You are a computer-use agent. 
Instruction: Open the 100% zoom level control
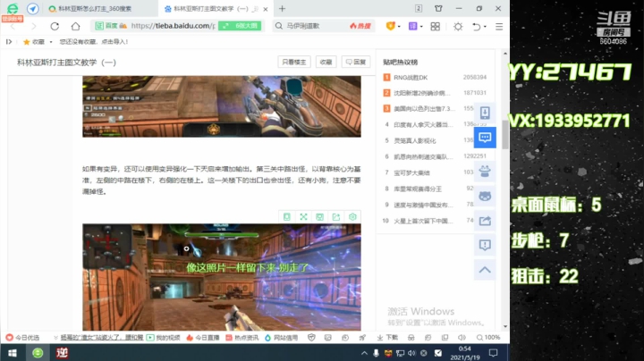point(488,338)
